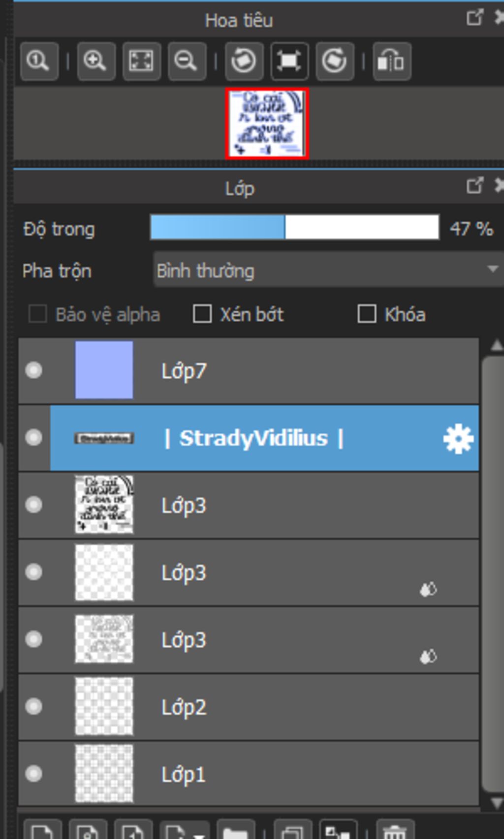
Task: Fit canvas to window in the navigator
Action: pos(142,62)
